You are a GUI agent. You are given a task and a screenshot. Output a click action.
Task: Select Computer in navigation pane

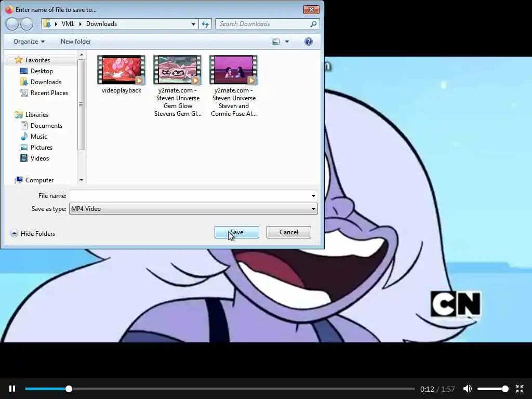click(x=39, y=180)
